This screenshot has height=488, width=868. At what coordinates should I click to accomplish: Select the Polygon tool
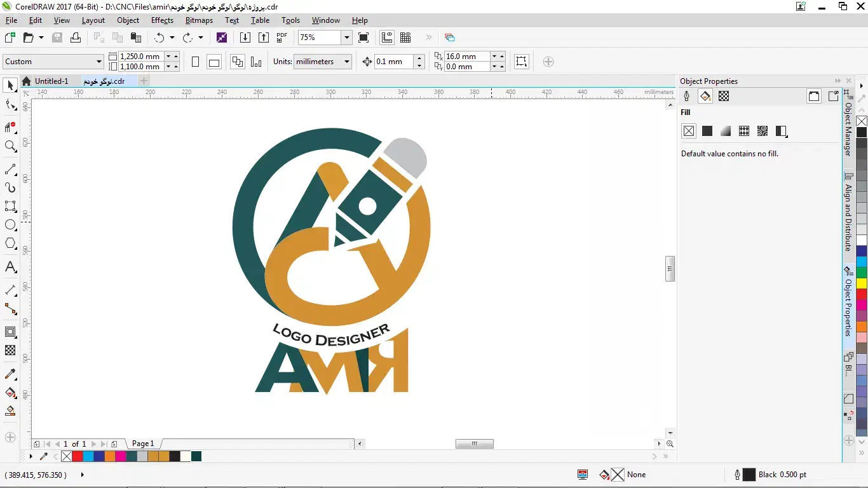tap(10, 244)
